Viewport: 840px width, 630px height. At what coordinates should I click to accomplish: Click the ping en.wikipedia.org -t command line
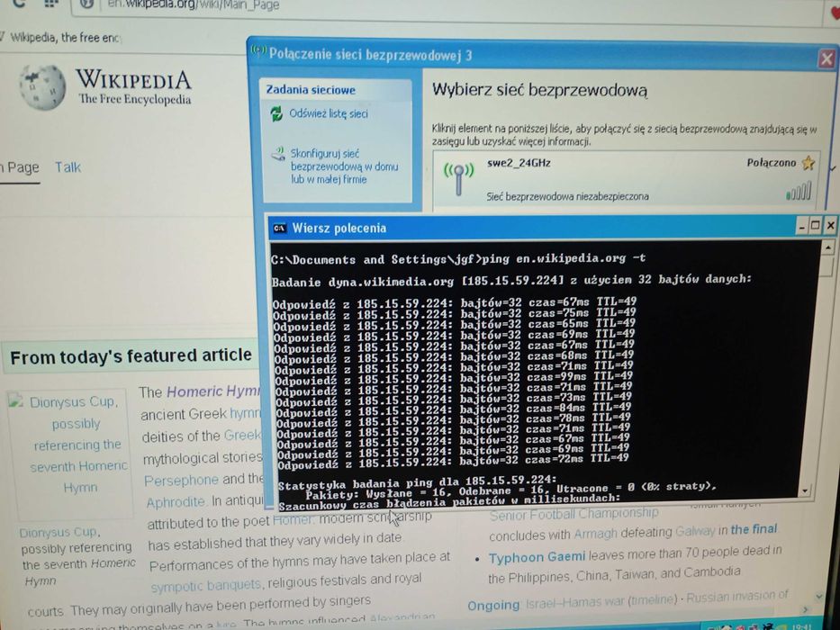tap(458, 259)
